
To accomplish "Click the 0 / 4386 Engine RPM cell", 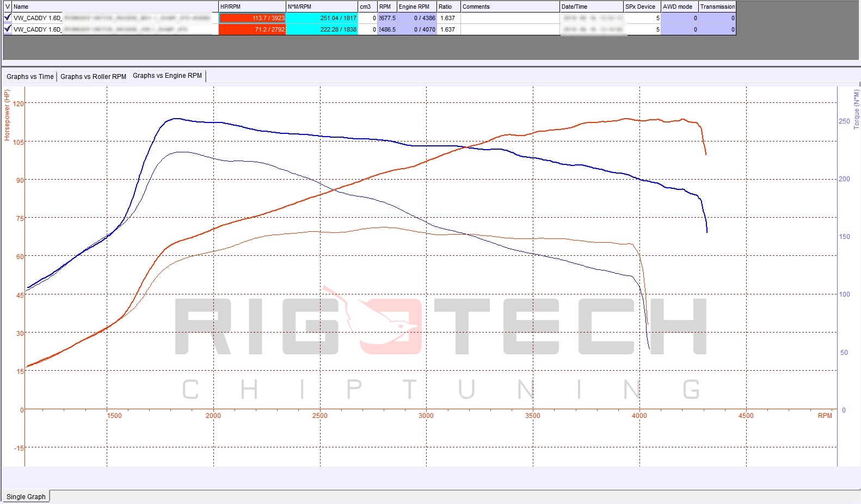I will (x=417, y=18).
